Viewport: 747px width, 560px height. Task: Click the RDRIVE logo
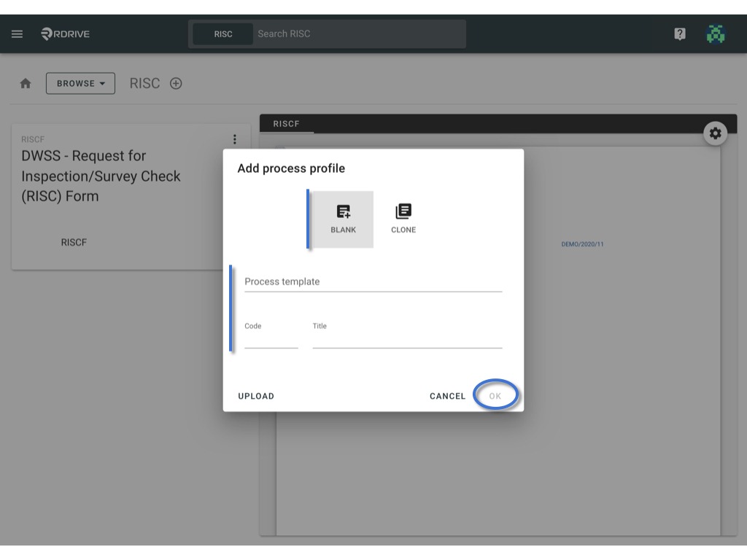point(65,34)
